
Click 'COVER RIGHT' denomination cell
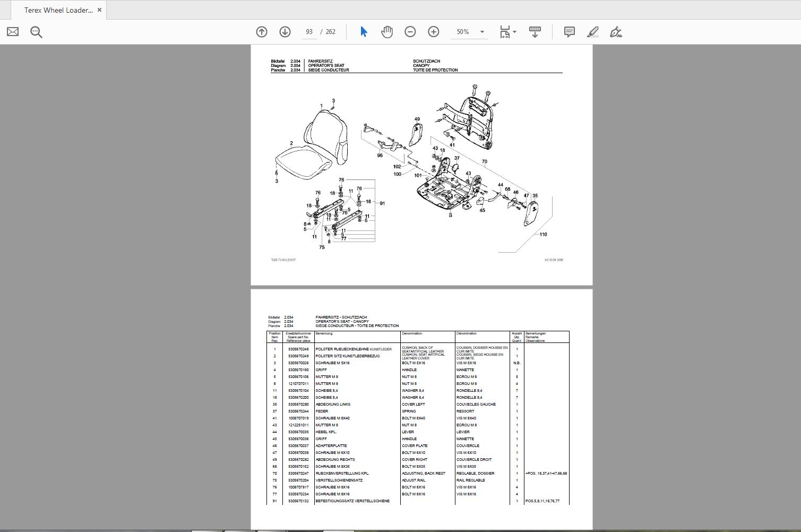click(415, 460)
